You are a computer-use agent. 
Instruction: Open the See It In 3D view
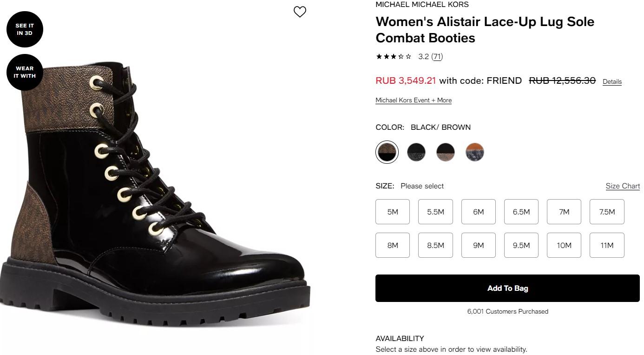(25, 29)
